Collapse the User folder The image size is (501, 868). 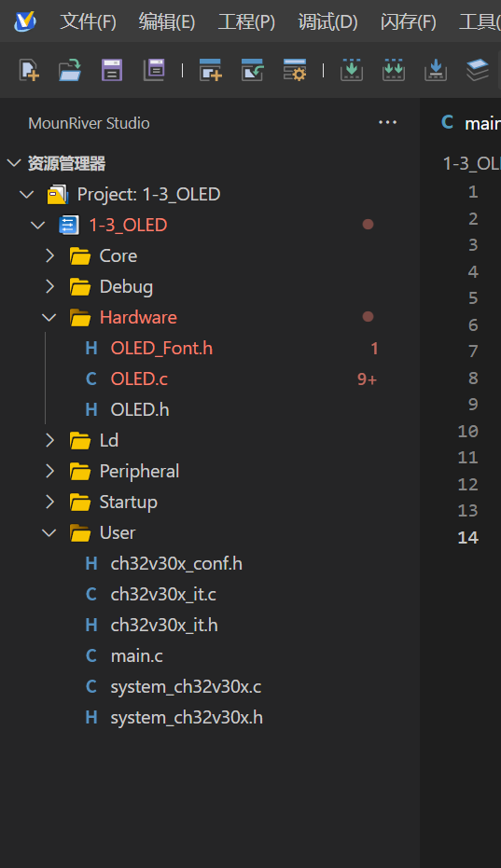pos(49,532)
